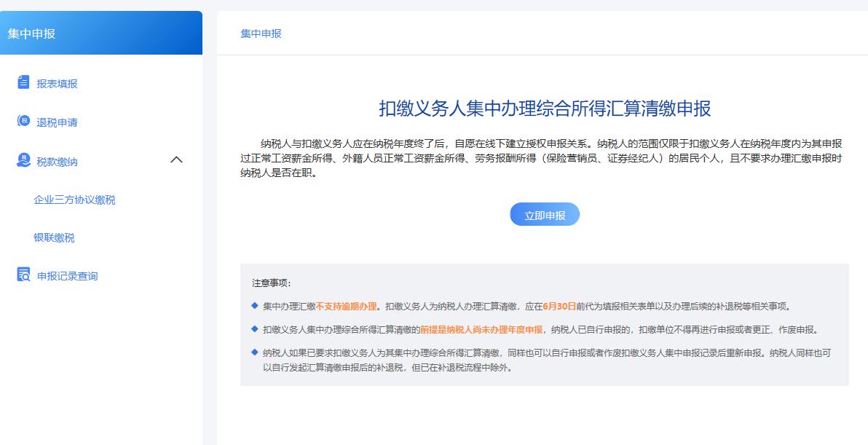Click the first diamond bullet icon in 注意事项
The height and width of the screenshot is (445, 868).
pos(253,306)
